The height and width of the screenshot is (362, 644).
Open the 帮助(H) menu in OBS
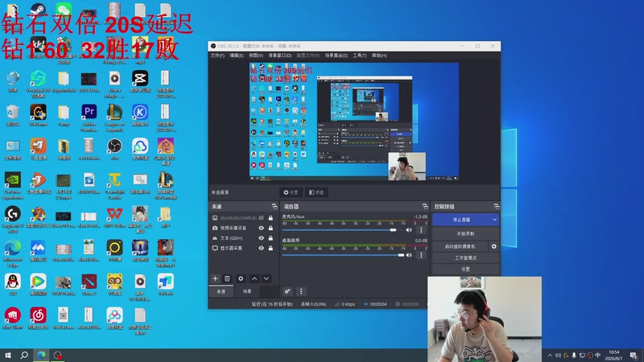coord(379,56)
